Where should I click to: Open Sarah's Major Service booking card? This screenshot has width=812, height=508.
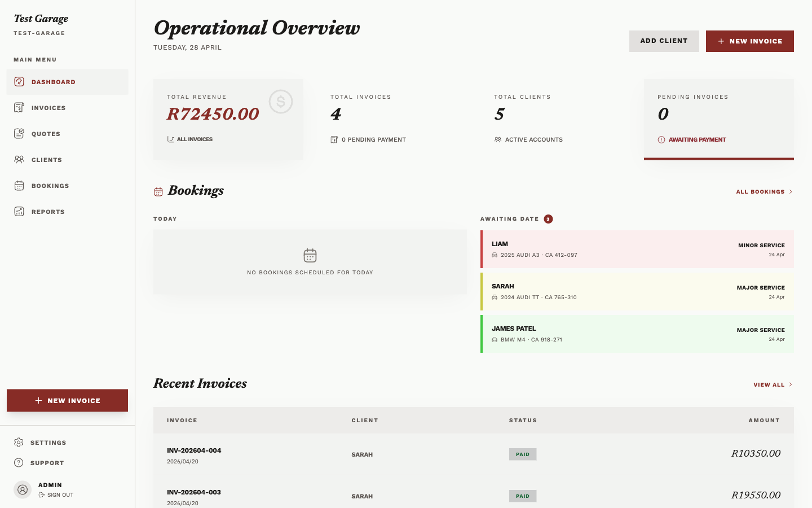point(637,291)
